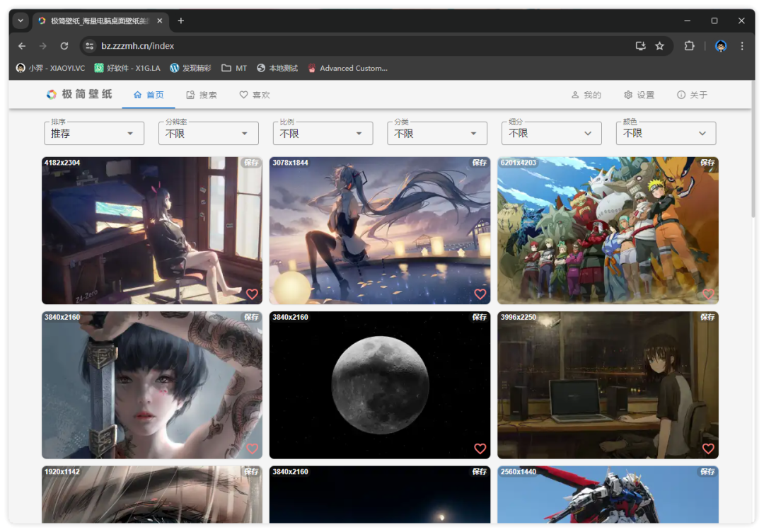Toggle heart on the tattooed girl wallpaper

click(252, 449)
